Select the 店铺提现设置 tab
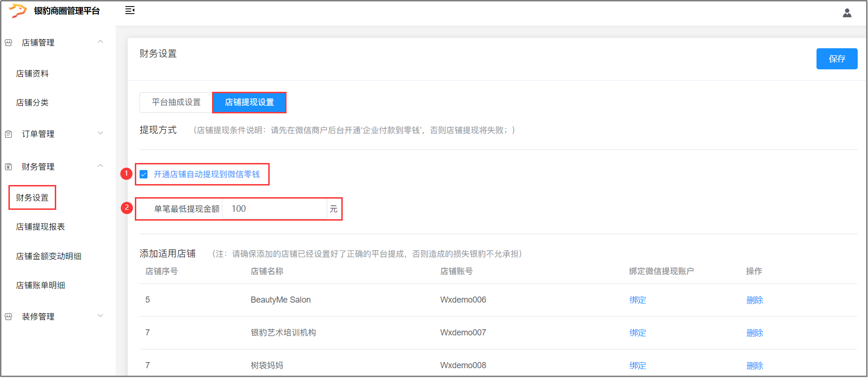 coord(249,102)
